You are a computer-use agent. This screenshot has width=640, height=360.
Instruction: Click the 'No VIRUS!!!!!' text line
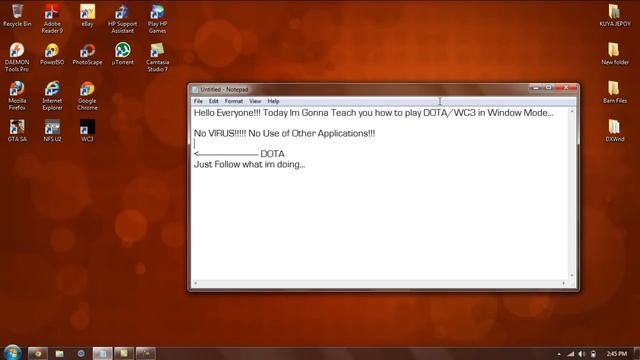[284, 133]
